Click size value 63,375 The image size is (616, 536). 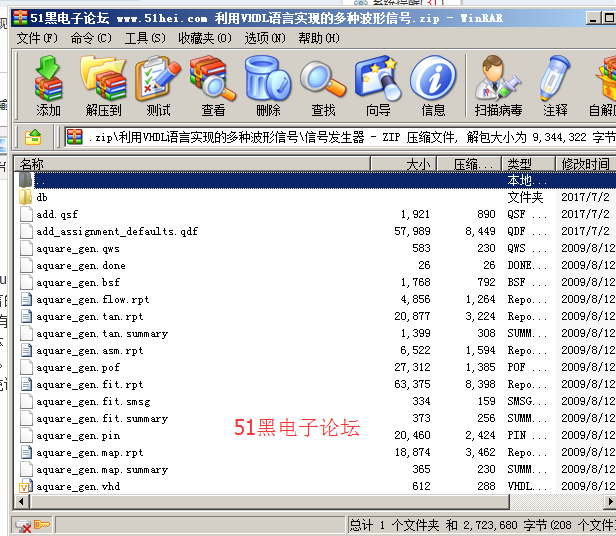(x=412, y=384)
